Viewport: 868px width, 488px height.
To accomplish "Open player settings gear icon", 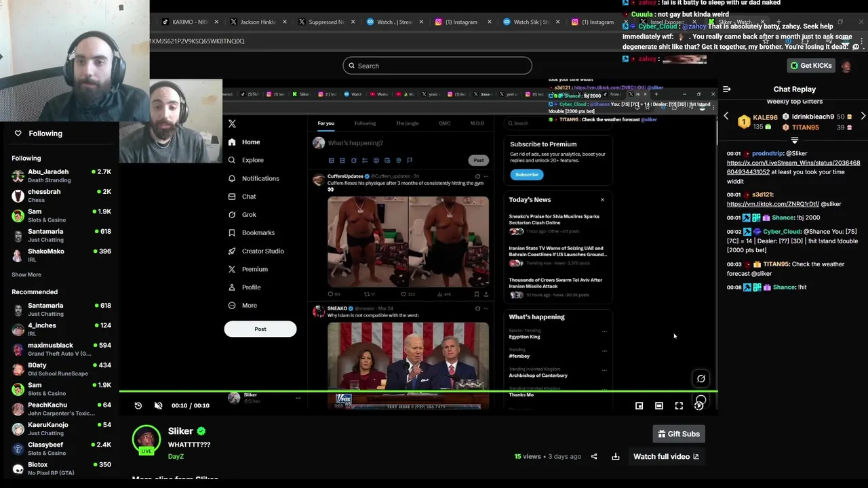I will (x=698, y=405).
